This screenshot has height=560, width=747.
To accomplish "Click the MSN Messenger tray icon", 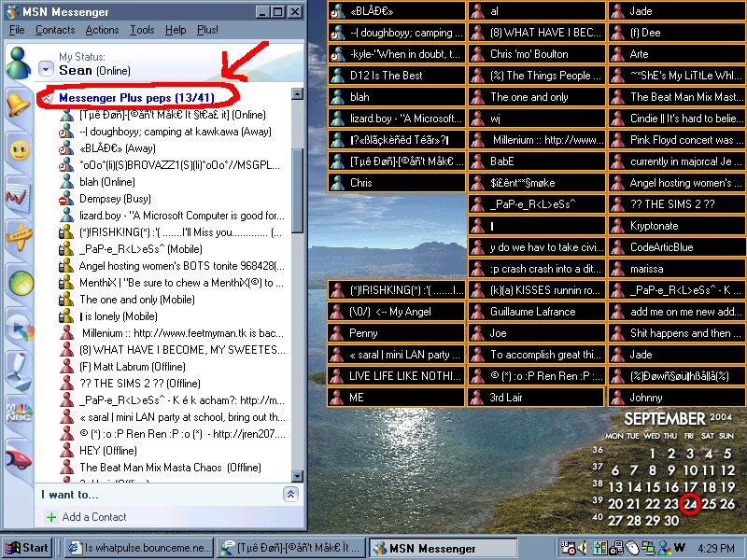I will 664,548.
